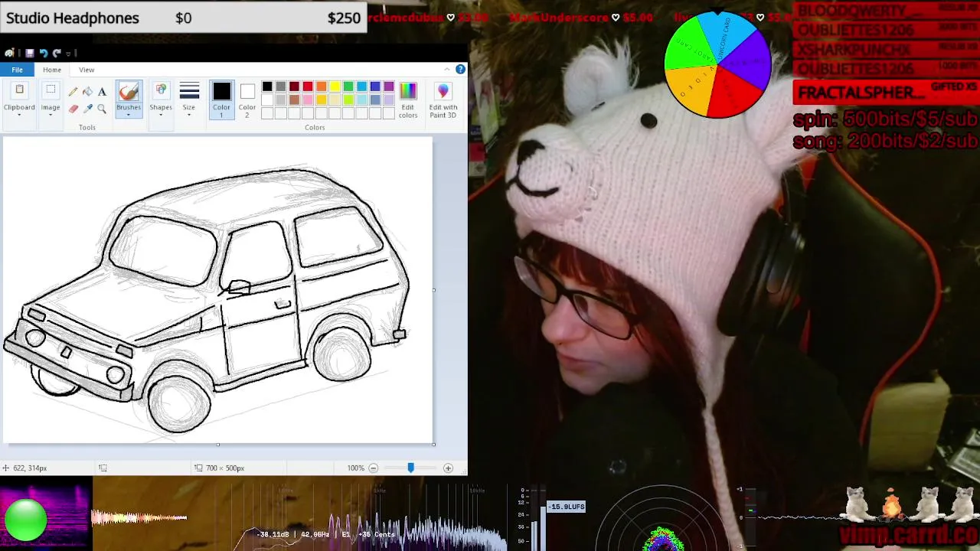The image size is (980, 551).
Task: Pick the red palette swatch
Action: pos(308,86)
